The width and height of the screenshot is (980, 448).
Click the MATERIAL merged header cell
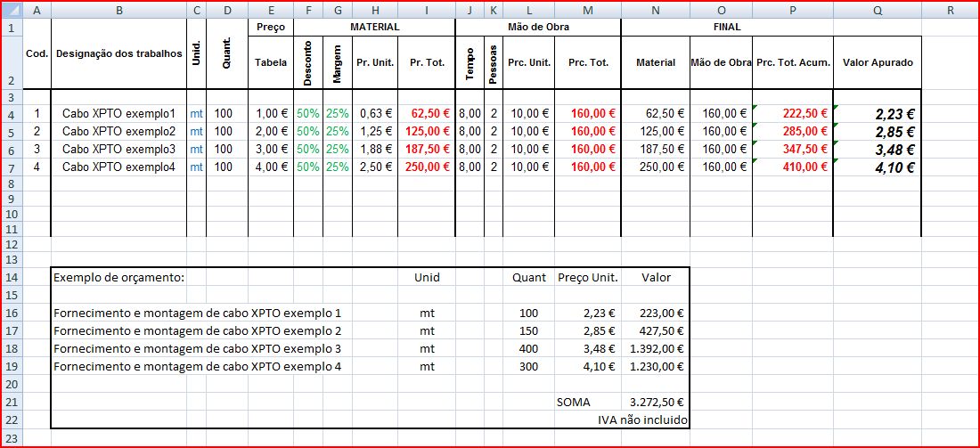point(374,27)
